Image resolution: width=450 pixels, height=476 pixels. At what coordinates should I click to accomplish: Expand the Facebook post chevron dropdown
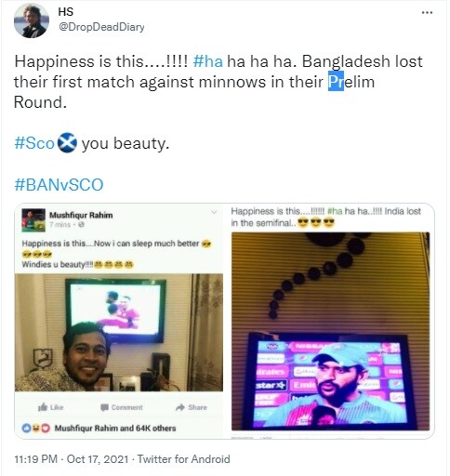(x=214, y=212)
